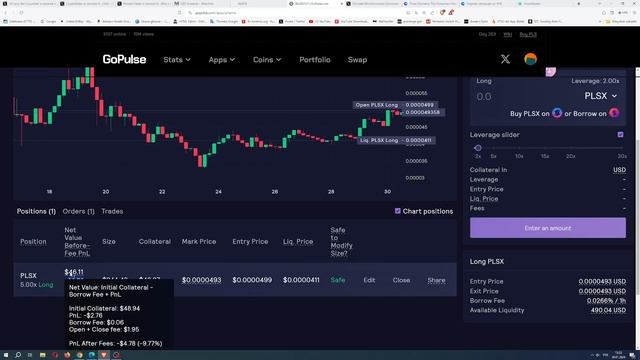Click the leverage slider handle at 2x
The image size is (640, 360).
[478, 148]
